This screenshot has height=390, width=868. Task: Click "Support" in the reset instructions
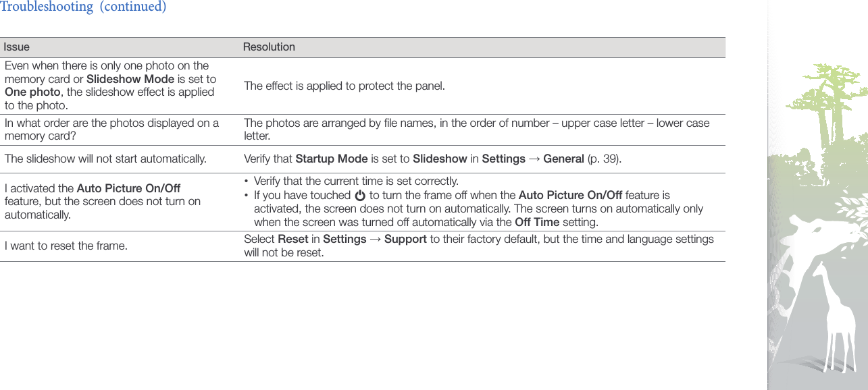pos(405,240)
